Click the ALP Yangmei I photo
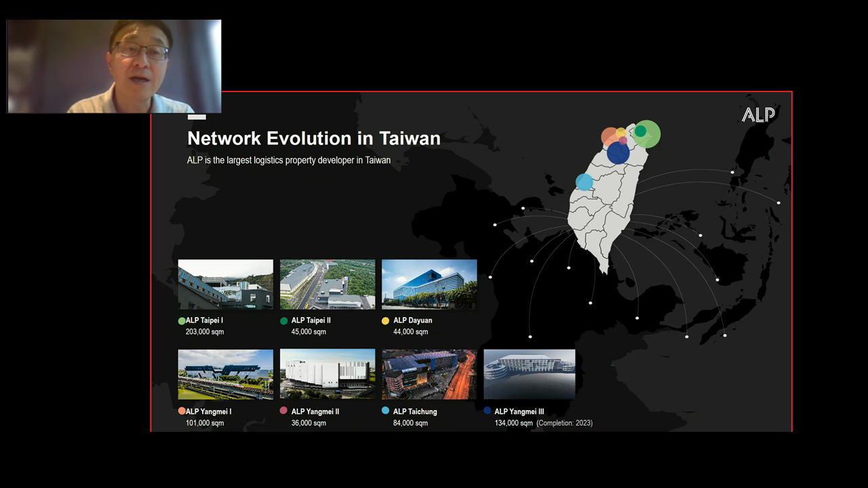Image resolution: width=868 pixels, height=488 pixels. tap(226, 374)
